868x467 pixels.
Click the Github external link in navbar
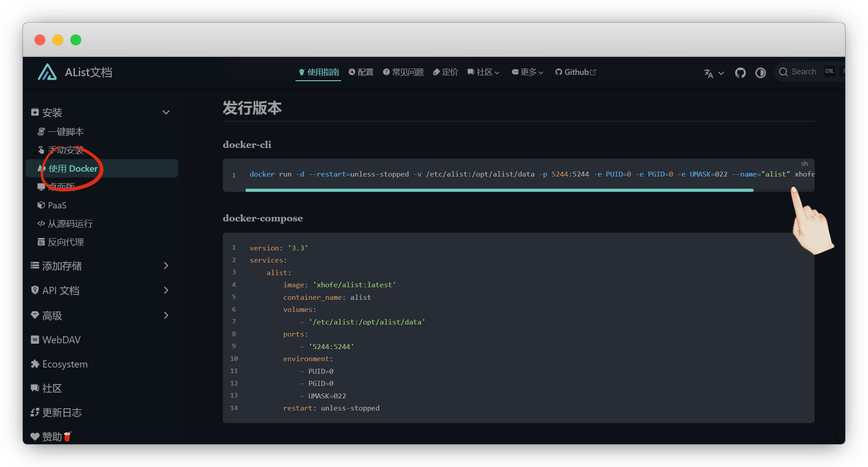coord(576,72)
